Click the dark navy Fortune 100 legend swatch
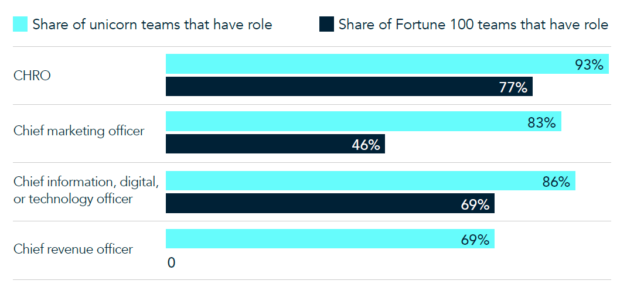The width and height of the screenshot is (644, 294). pyautogui.click(x=326, y=24)
